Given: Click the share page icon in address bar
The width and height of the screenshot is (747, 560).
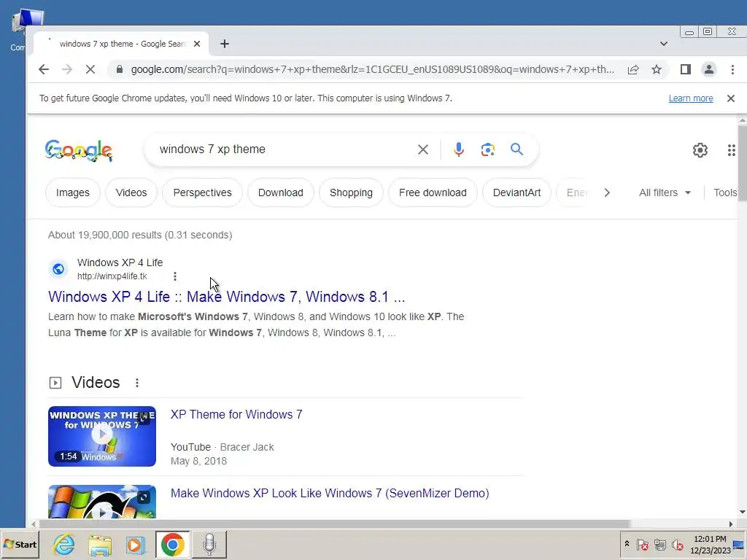Looking at the screenshot, I should coord(633,69).
